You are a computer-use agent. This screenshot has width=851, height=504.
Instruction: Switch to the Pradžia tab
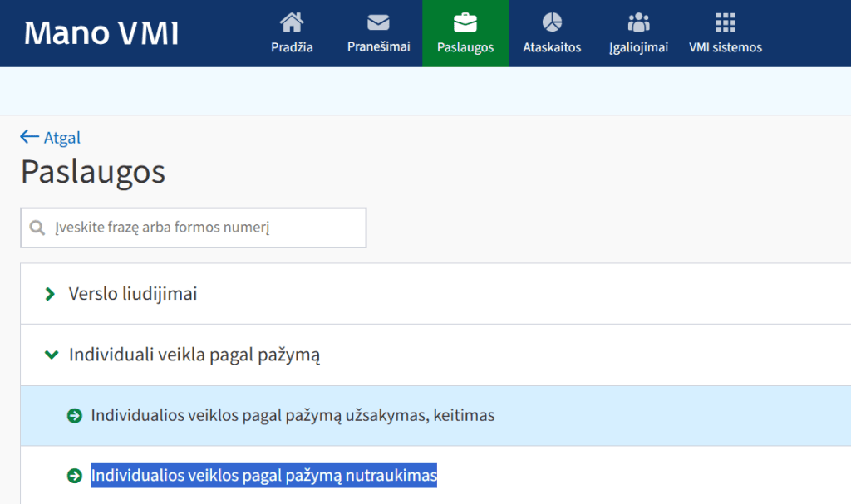pos(292,33)
